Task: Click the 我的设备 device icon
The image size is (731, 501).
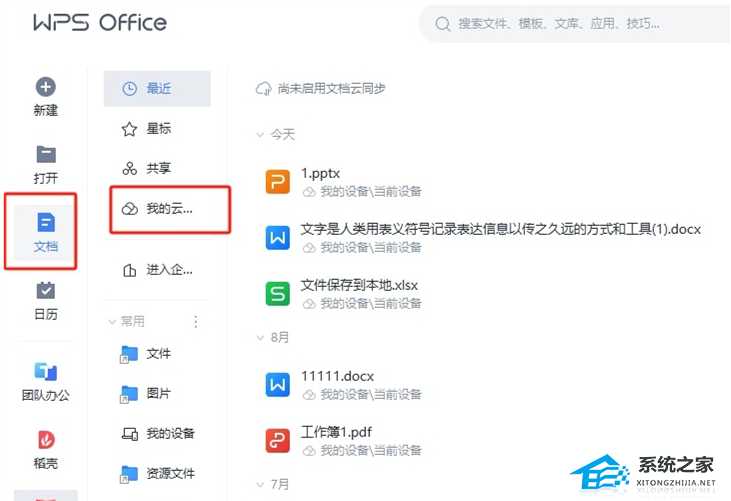Action: [130, 434]
